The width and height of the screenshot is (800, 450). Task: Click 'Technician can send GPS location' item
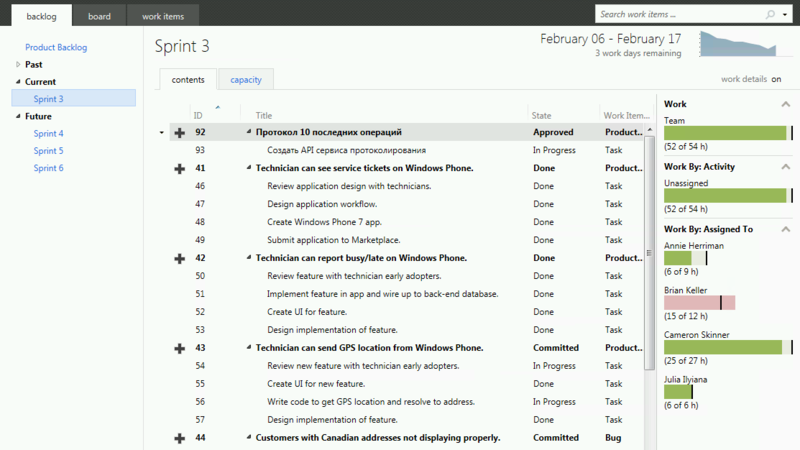[369, 347]
